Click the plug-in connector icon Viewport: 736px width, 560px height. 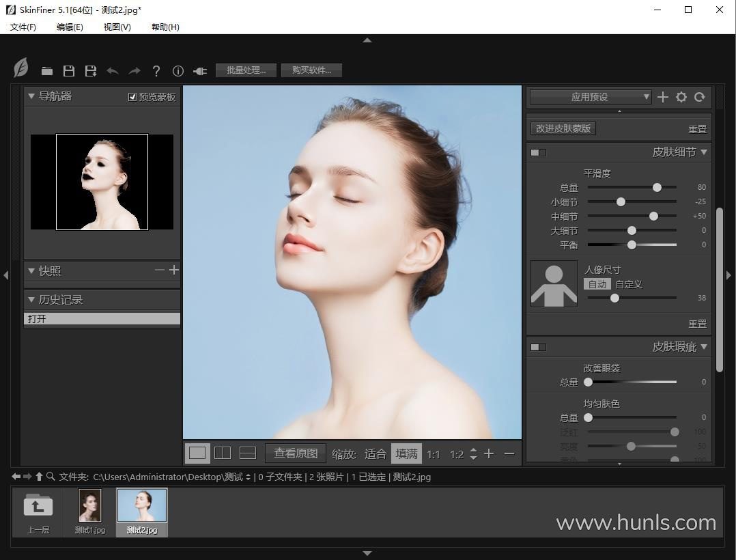(200, 71)
